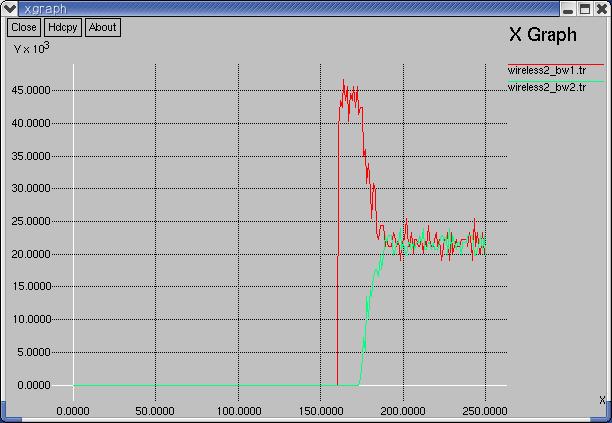This screenshot has width=612, height=423.
Task: Click the 35.0000 Y-axis tick label
Action: point(31,156)
